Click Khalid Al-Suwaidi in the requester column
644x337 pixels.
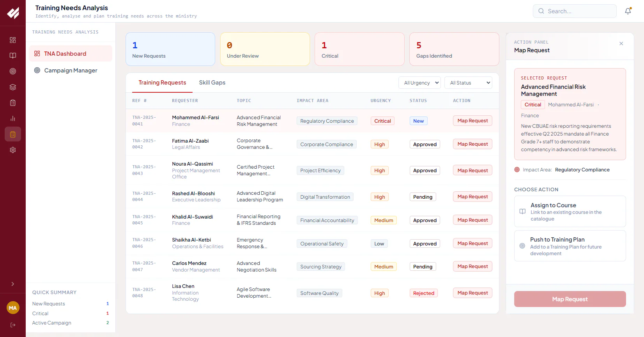coord(193,217)
